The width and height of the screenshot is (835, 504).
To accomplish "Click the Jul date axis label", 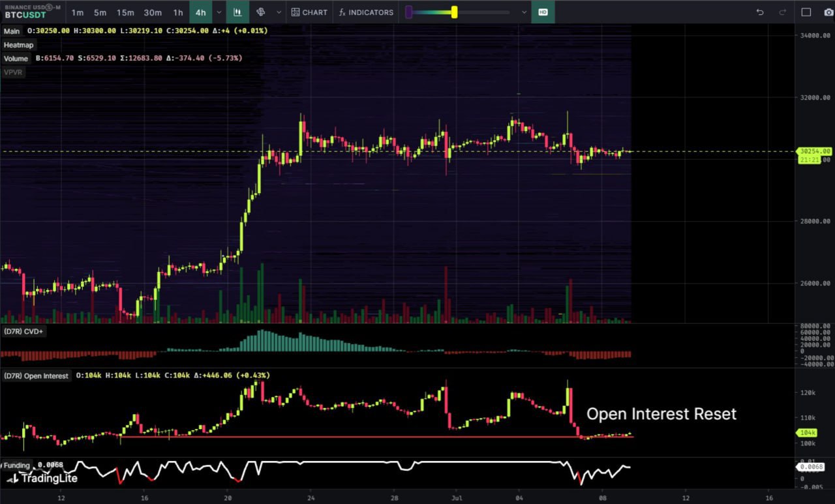I will [x=457, y=497].
